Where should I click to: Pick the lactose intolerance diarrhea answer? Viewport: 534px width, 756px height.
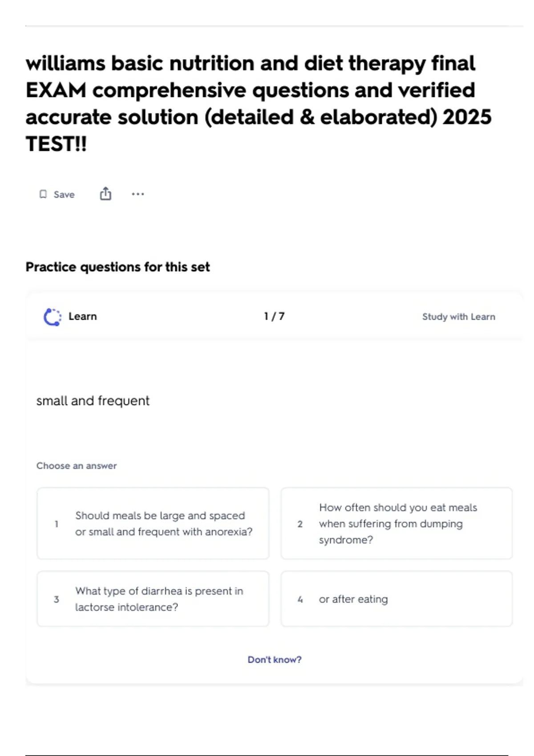pos(153,599)
